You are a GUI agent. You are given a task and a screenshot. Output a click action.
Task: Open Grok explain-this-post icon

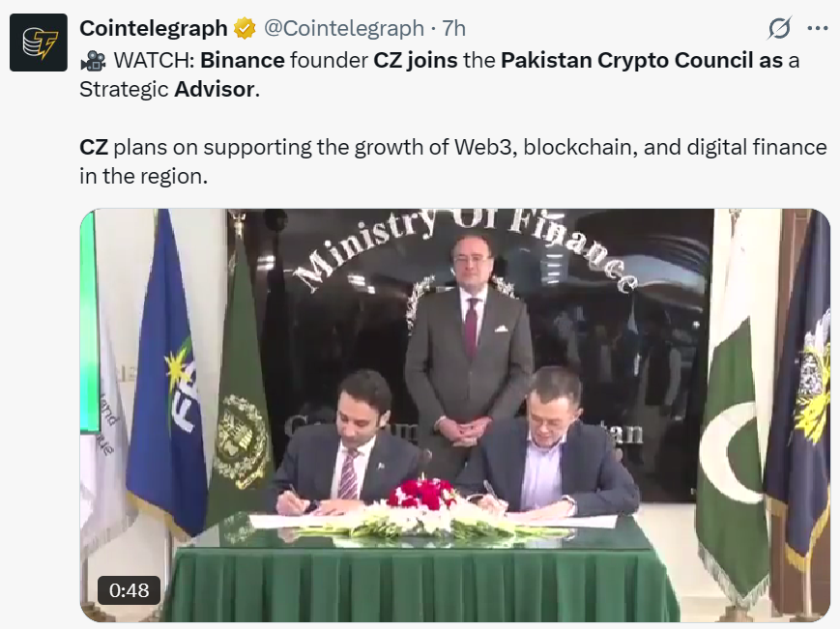click(779, 28)
